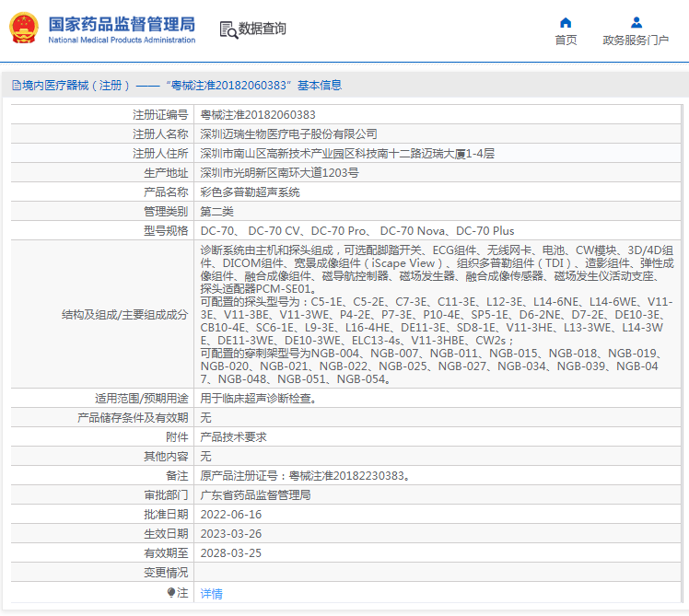
Task: Go to 首页 home page
Action: click(x=566, y=40)
